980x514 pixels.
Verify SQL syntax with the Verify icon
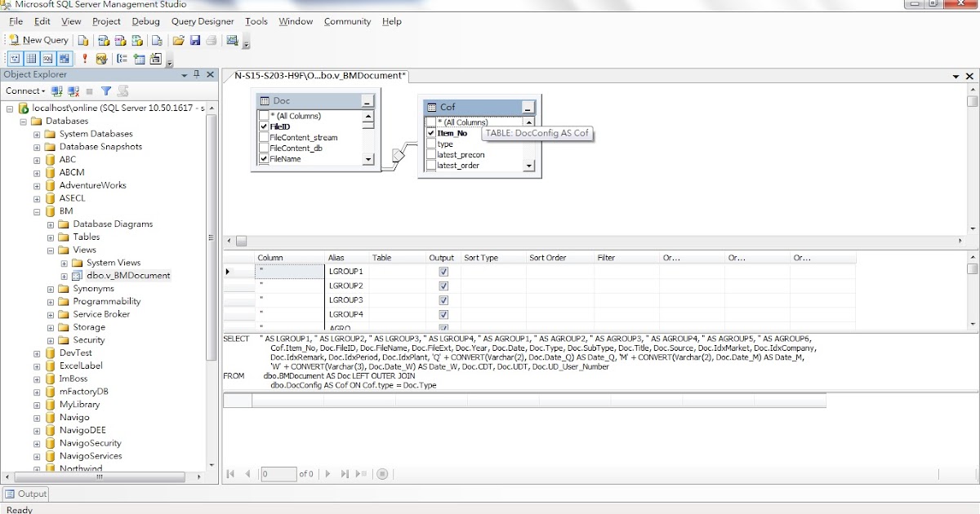pyautogui.click(x=102, y=58)
